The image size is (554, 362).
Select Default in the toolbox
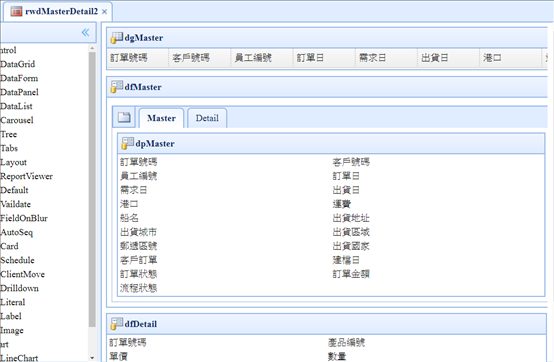(14, 190)
